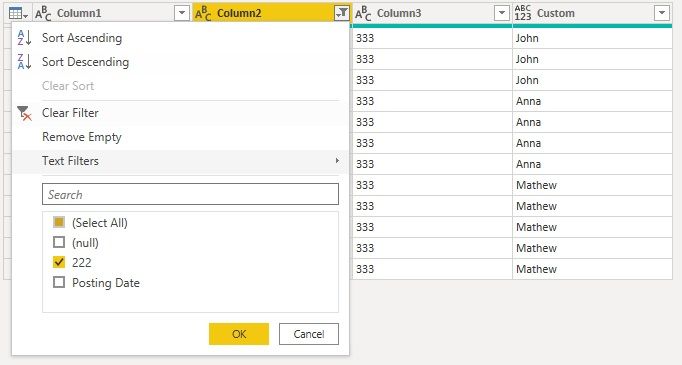This screenshot has height=365, width=682.
Task: Check the Posting Date checkbox
Action: point(59,282)
